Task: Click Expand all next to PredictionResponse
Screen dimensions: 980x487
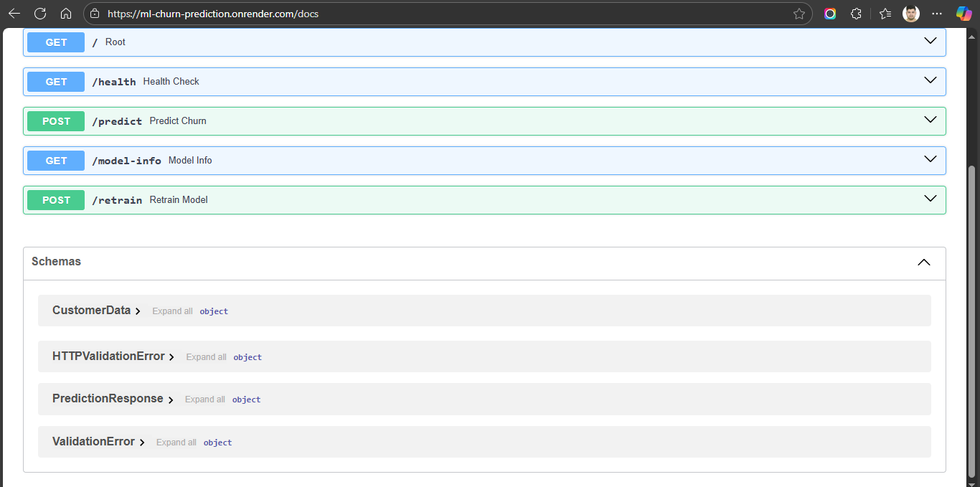Action: pyautogui.click(x=205, y=399)
